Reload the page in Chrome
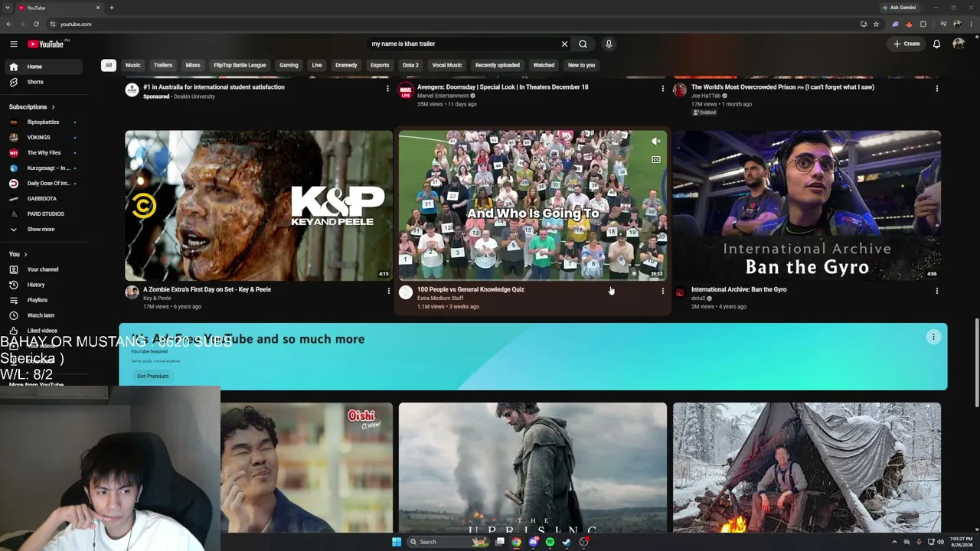 (36, 24)
